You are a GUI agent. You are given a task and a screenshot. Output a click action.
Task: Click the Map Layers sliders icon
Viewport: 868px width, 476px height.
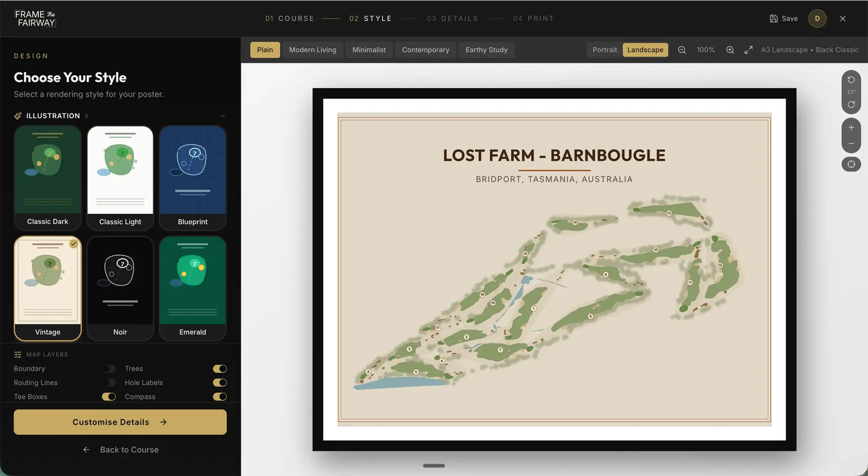[18, 355]
